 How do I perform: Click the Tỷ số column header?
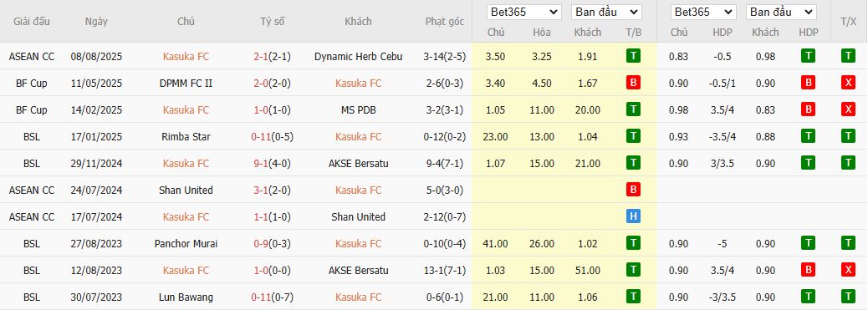click(x=272, y=22)
